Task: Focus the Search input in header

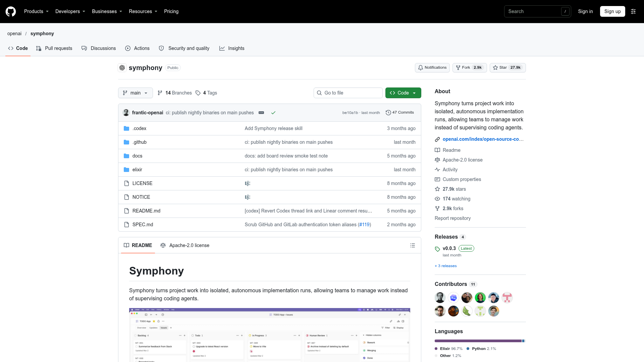Action: point(538,11)
